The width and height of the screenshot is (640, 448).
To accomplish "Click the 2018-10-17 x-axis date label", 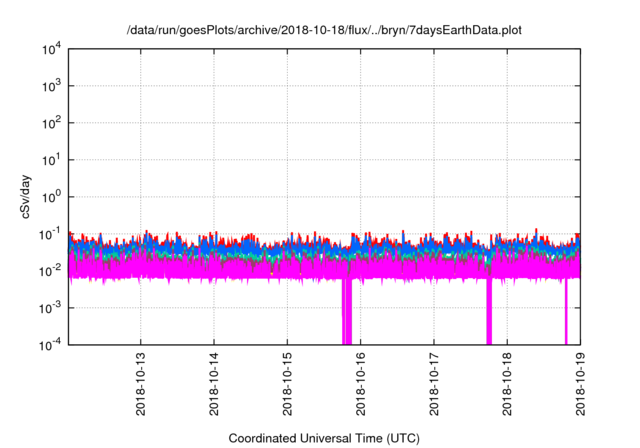I will (434, 384).
